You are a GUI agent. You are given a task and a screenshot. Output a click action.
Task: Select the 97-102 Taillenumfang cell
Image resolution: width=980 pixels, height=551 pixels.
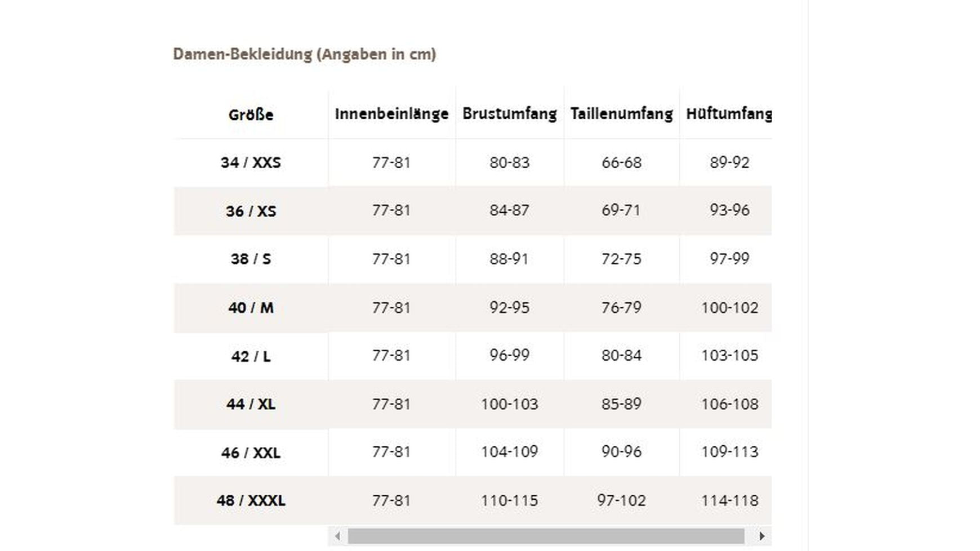(621, 500)
